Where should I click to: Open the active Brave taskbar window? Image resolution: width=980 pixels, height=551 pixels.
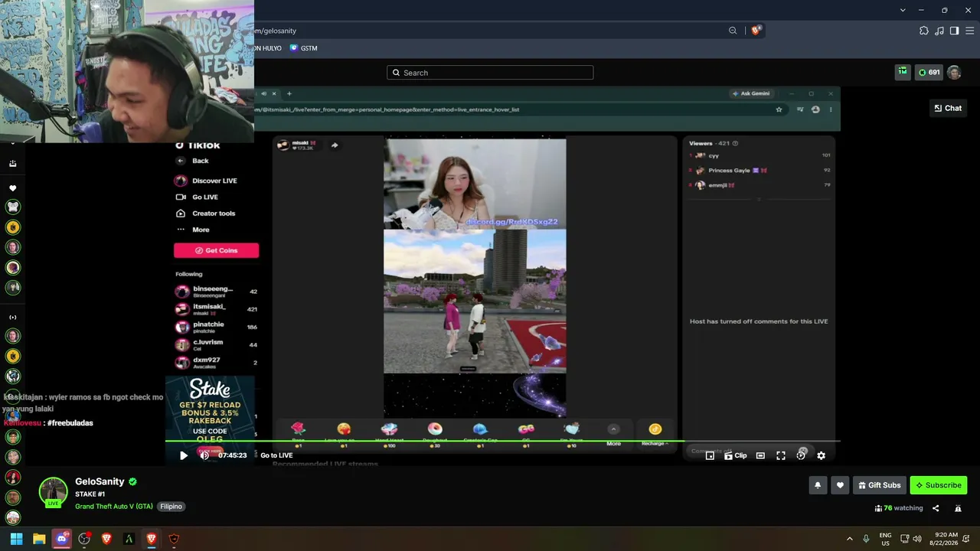point(152,539)
